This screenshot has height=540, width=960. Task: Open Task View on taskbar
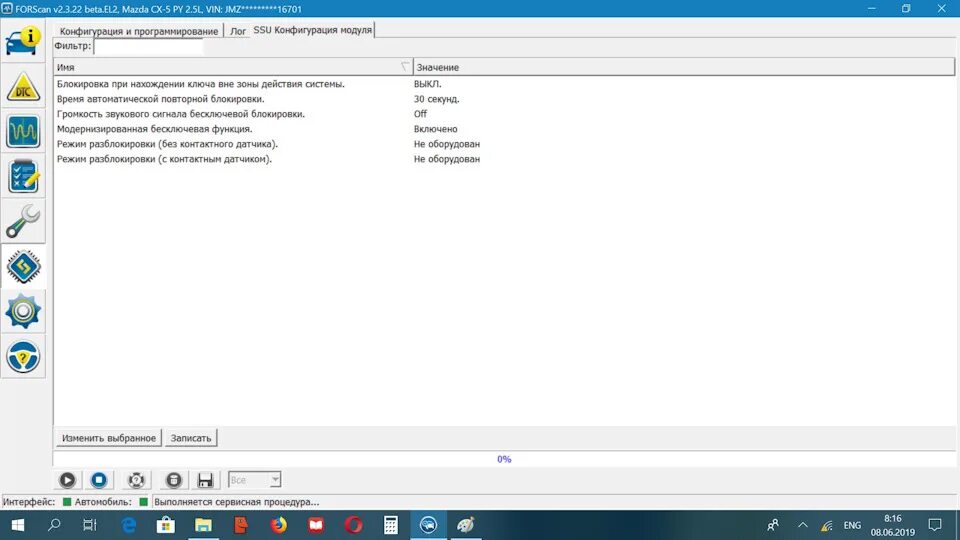point(90,525)
